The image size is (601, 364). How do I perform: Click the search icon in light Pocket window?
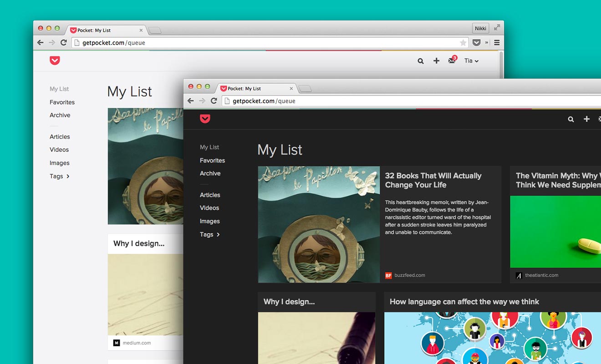coord(421,61)
